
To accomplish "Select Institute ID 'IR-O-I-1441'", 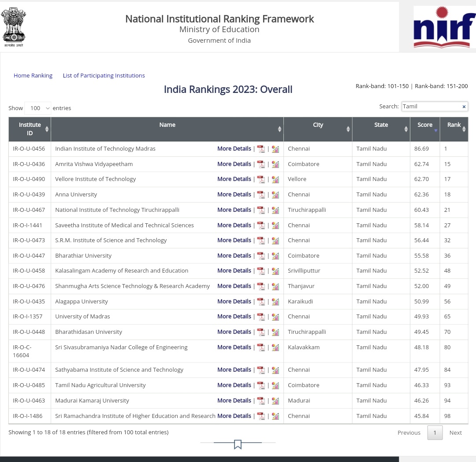I will pos(27,225).
